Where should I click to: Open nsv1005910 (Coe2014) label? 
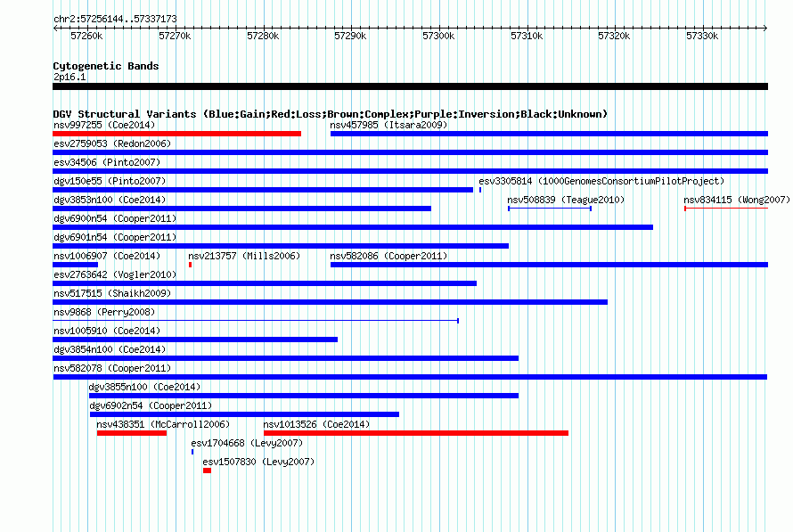(107, 331)
